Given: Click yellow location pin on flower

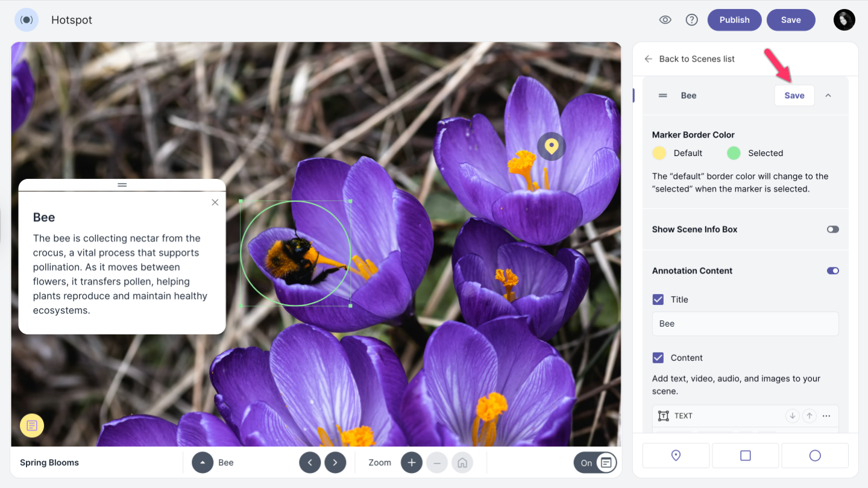Looking at the screenshot, I should point(551,146).
